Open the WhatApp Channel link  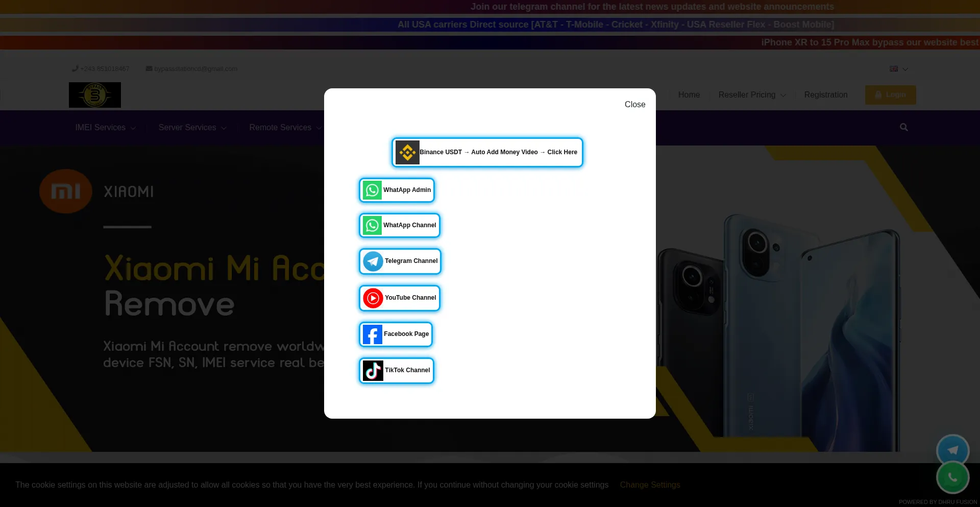[399, 225]
